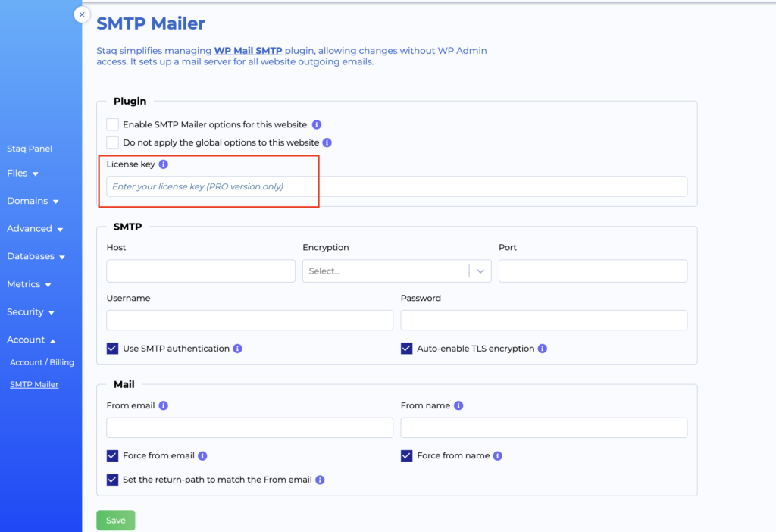776x532 pixels.
Task: Click the info icon next to Force from email
Action: point(202,455)
